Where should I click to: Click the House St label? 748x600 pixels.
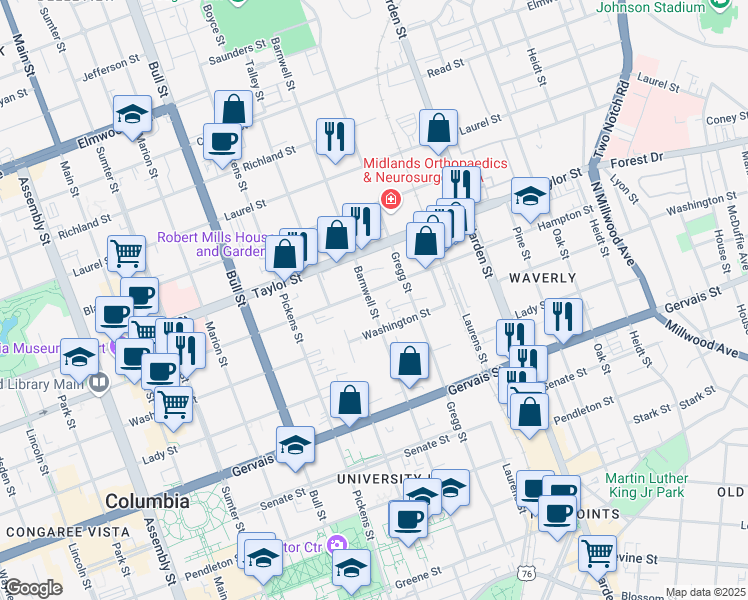click(722, 251)
